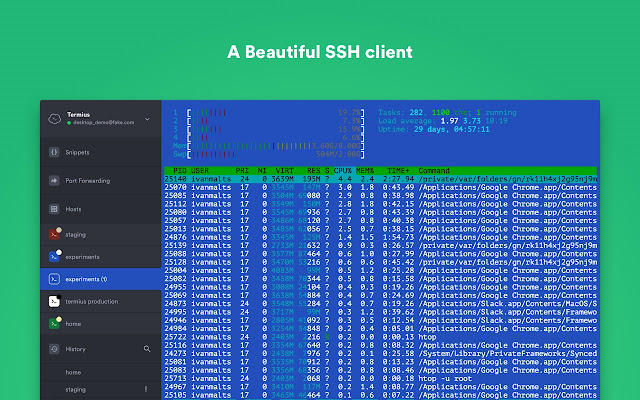Viewport: 640px width, 400px height.
Task: Switch to the staging session tab
Action: point(100,235)
